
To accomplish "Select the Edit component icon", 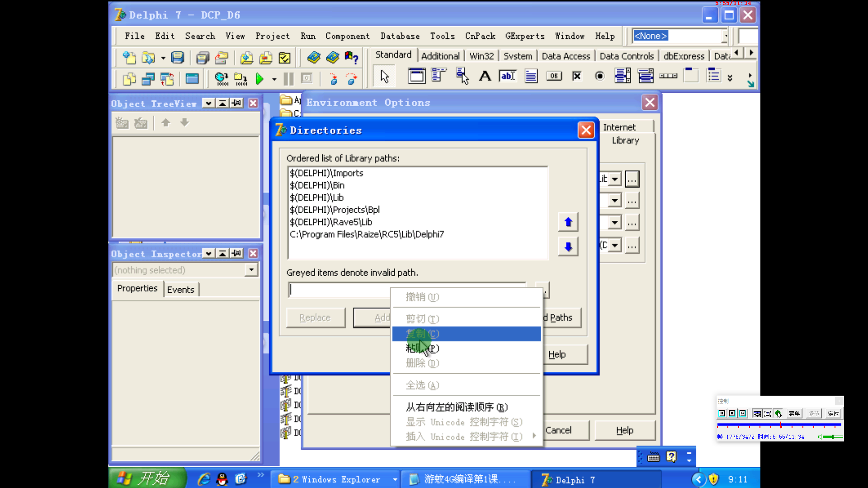I will coord(508,76).
